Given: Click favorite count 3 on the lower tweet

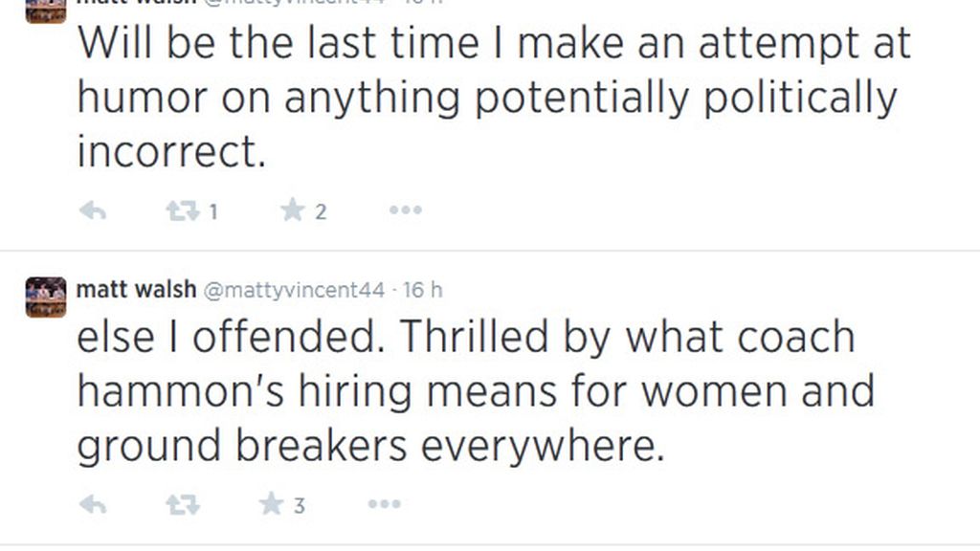Looking at the screenshot, I should point(300,505).
